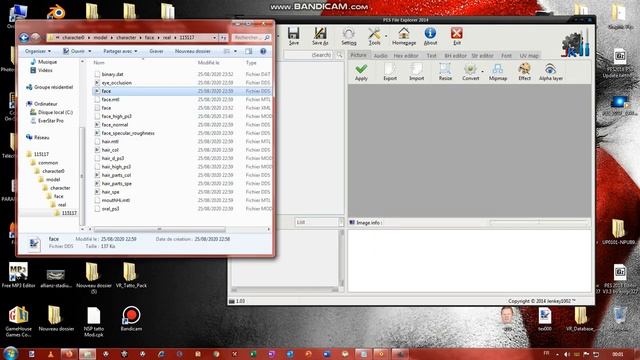Switch to the Audio tab

pos(380,56)
